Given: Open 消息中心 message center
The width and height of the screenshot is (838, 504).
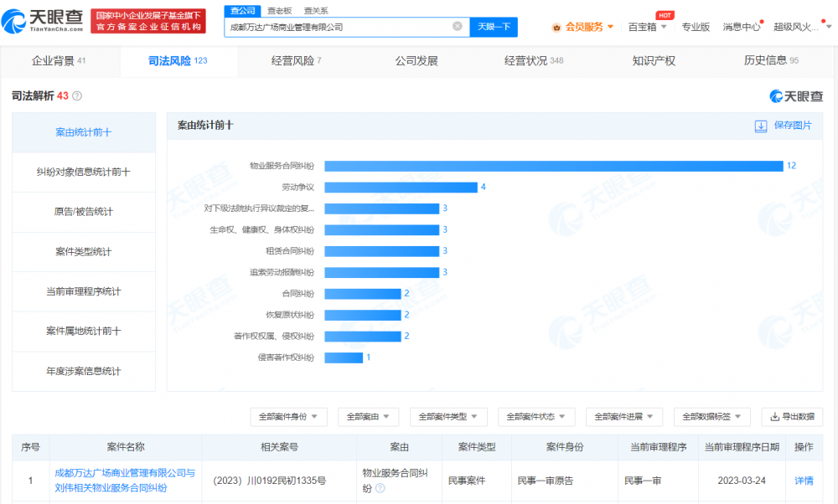Looking at the screenshot, I should click(742, 27).
